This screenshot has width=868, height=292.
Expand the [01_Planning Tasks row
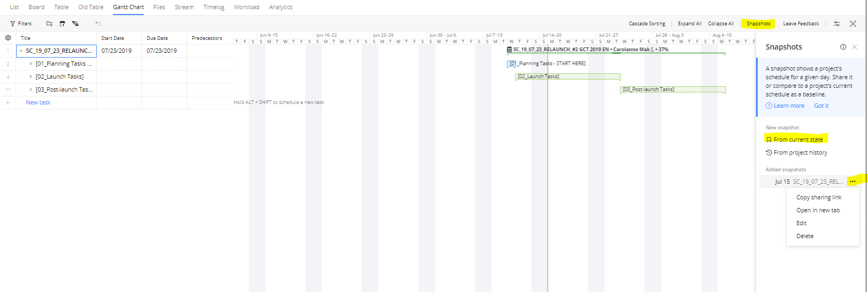click(x=31, y=64)
